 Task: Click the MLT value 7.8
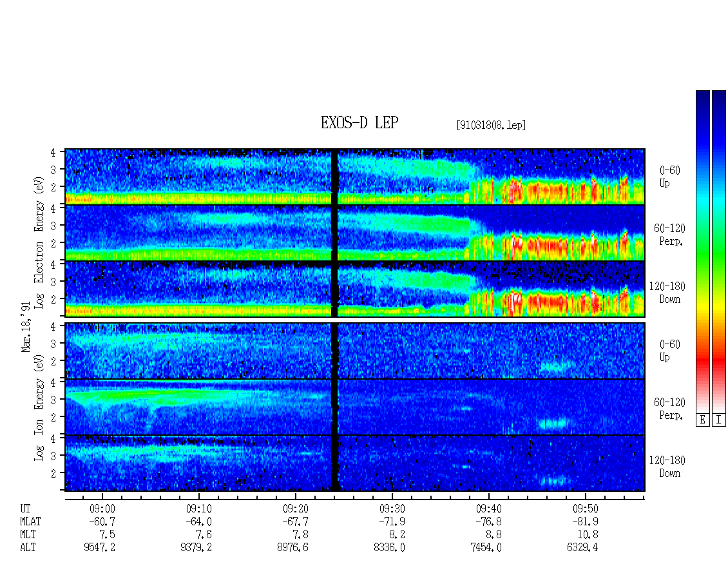pyautogui.click(x=300, y=534)
